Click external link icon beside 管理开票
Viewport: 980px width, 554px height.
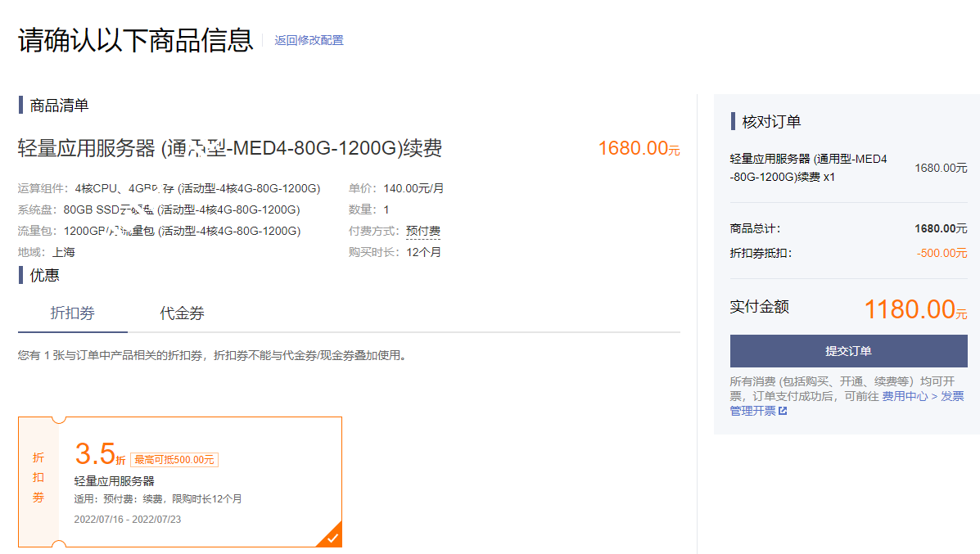click(x=783, y=411)
